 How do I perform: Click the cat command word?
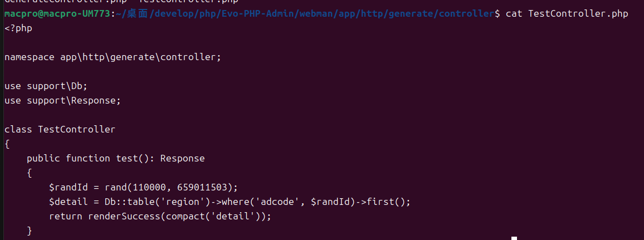point(514,14)
